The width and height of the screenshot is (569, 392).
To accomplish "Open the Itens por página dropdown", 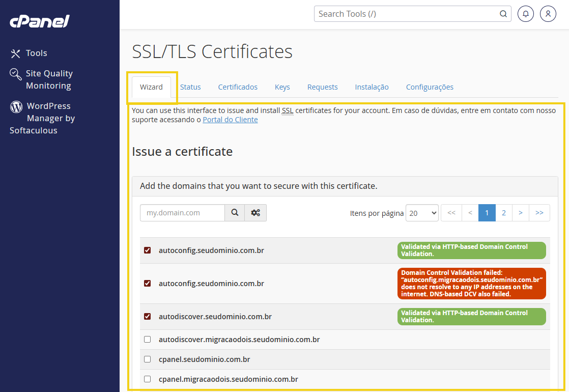I will pos(422,213).
